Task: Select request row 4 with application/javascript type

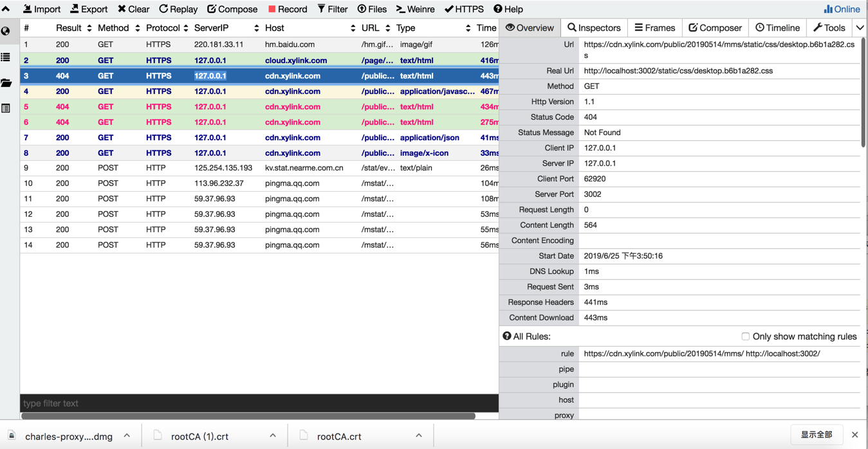Action: coord(259,91)
